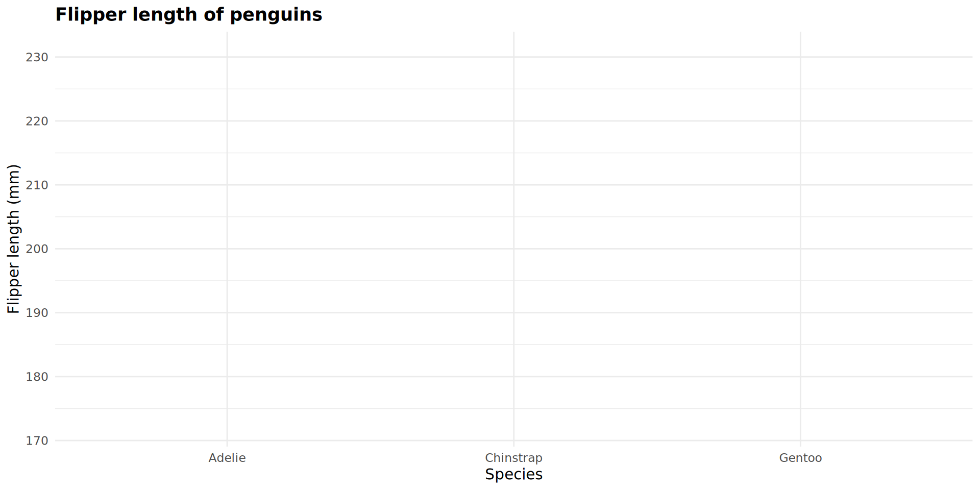Image resolution: width=980 pixels, height=490 pixels.
Task: Click where Adelie gridline crosses the 210 line
Action: pyautogui.click(x=227, y=185)
